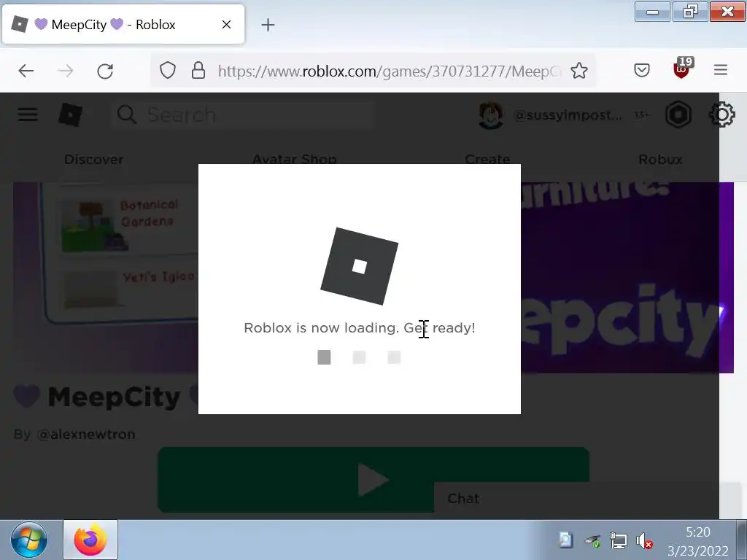Show site security padlock info
The image size is (747, 560).
(x=198, y=71)
